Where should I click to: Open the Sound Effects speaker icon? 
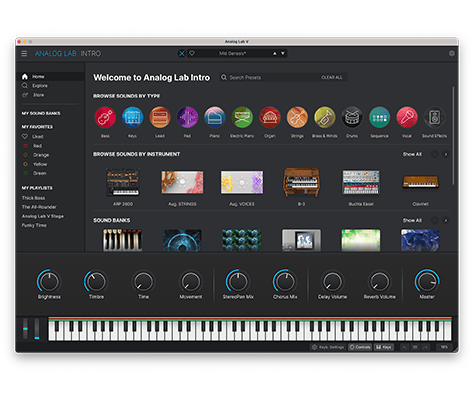(434, 117)
